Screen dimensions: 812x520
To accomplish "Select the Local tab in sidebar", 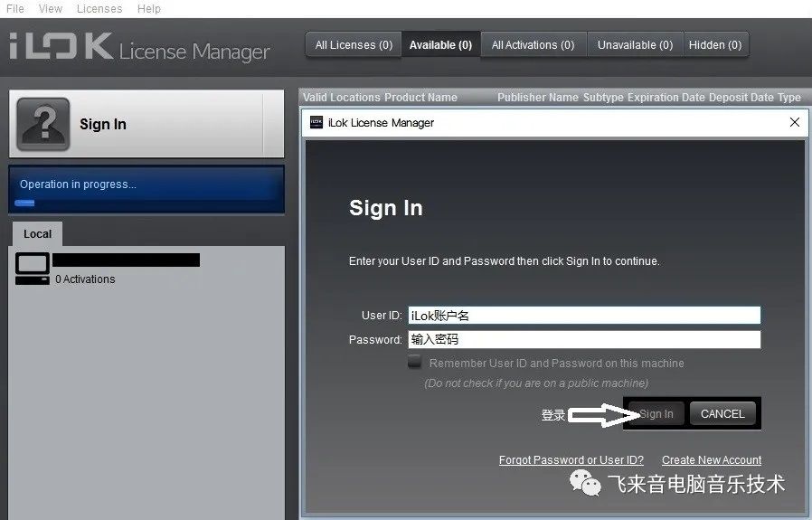I will [37, 233].
